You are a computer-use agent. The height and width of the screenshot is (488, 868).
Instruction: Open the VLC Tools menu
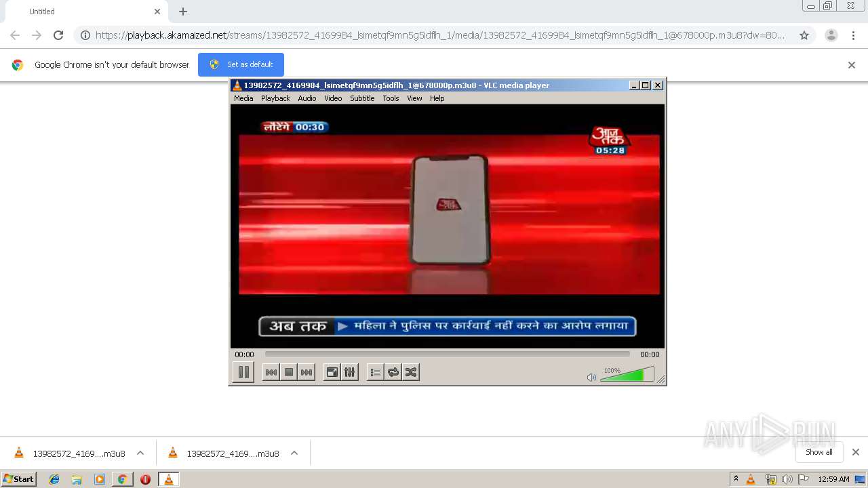tap(391, 98)
